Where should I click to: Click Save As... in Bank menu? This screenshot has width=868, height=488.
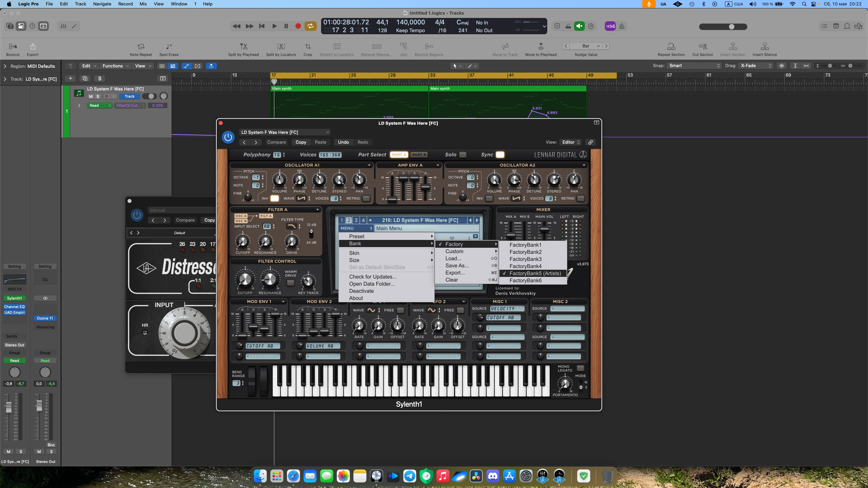click(467, 266)
